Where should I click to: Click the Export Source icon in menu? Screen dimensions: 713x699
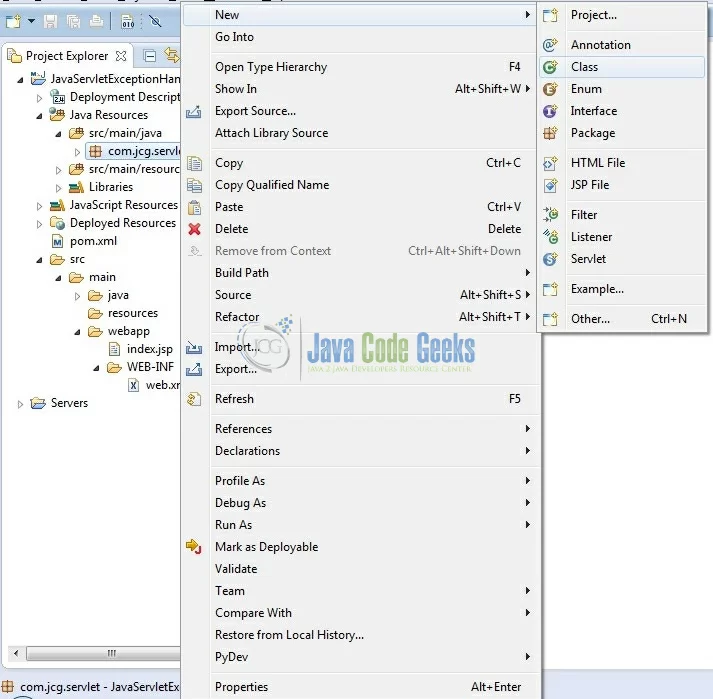[194, 111]
